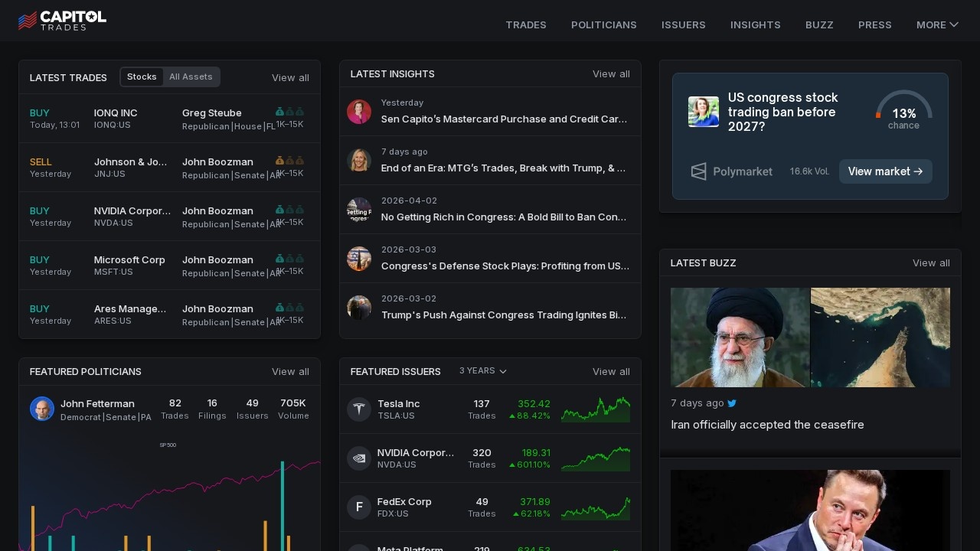Image resolution: width=980 pixels, height=551 pixels.
Task: Open the 3 YEARS period dropdown
Action: [483, 371]
